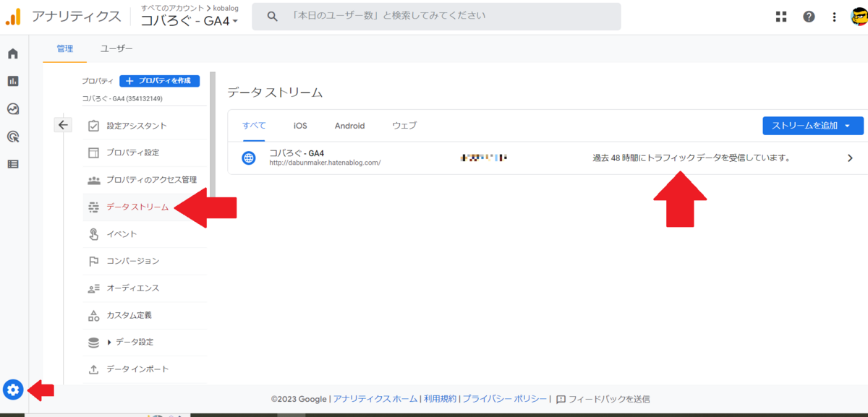Viewport: 868px width, 417px height.
Task: Open the Configure table icon in left rail
Action: tap(13, 163)
